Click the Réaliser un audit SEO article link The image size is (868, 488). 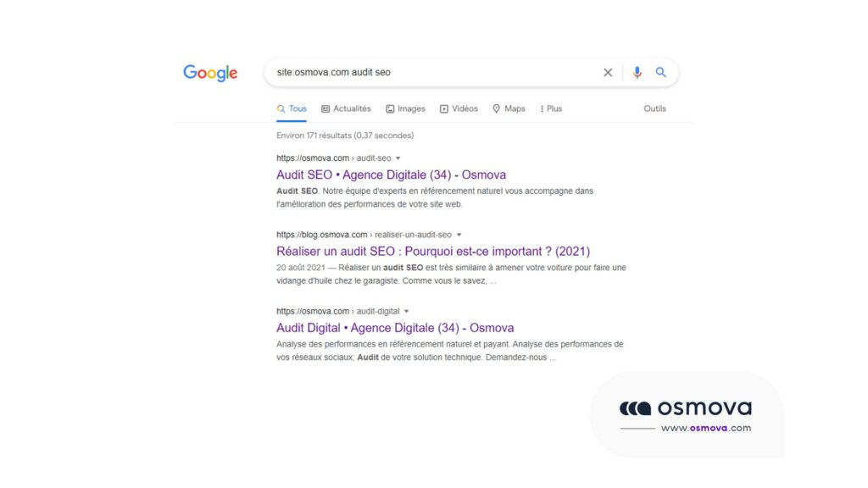432,251
